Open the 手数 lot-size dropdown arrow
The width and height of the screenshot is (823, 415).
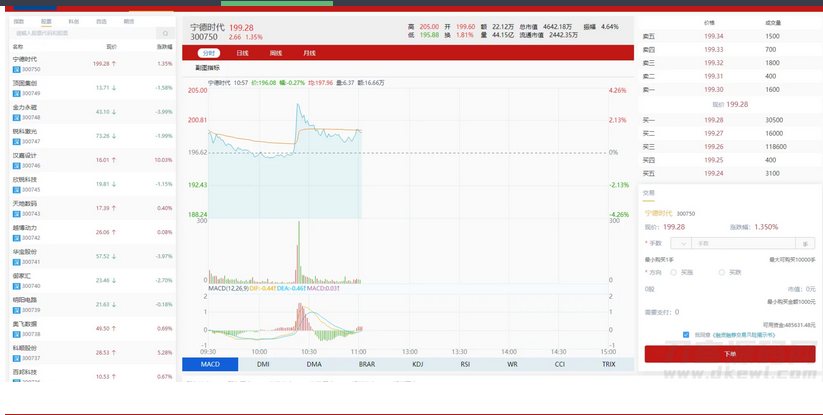click(x=683, y=243)
